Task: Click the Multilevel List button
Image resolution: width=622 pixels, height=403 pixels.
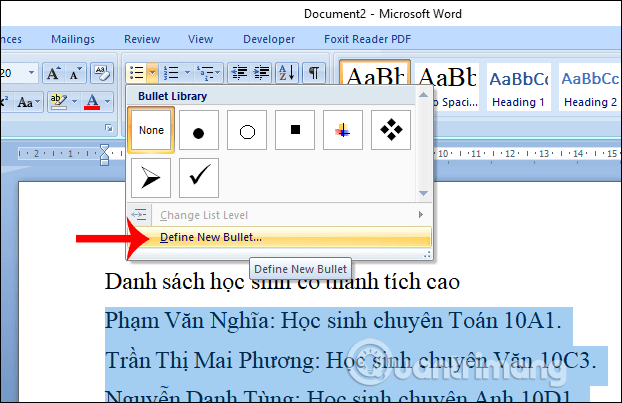Action: coord(205,73)
